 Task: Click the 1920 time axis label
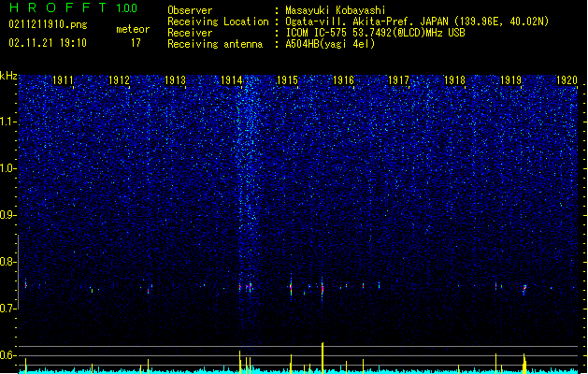tap(566, 80)
